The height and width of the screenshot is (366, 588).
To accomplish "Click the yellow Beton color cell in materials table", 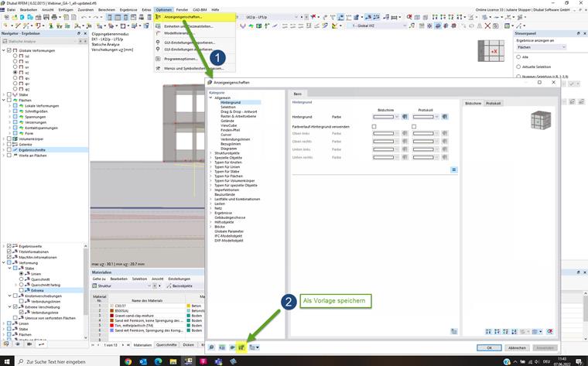I will click(x=189, y=306).
